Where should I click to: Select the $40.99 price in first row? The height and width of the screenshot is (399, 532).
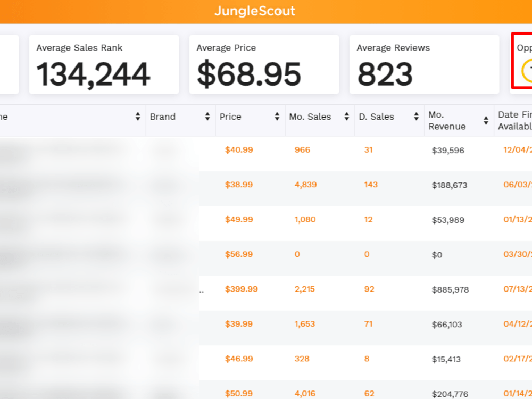[239, 149]
